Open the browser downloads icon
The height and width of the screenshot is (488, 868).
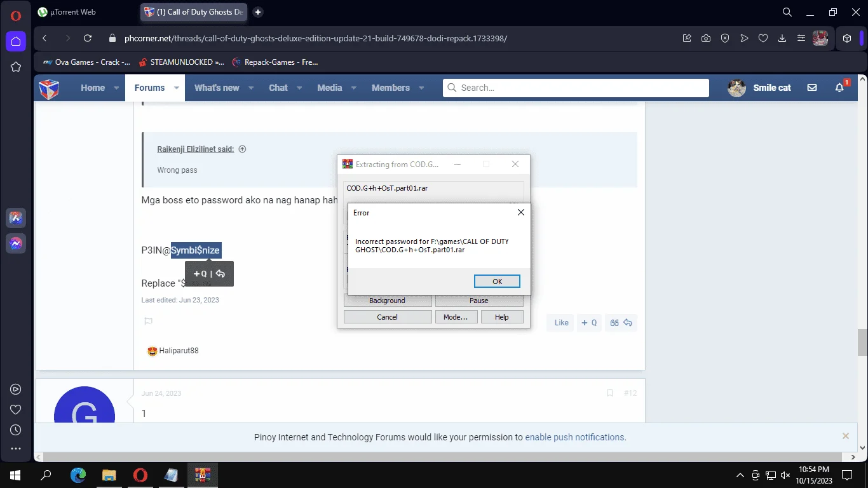coord(782,38)
